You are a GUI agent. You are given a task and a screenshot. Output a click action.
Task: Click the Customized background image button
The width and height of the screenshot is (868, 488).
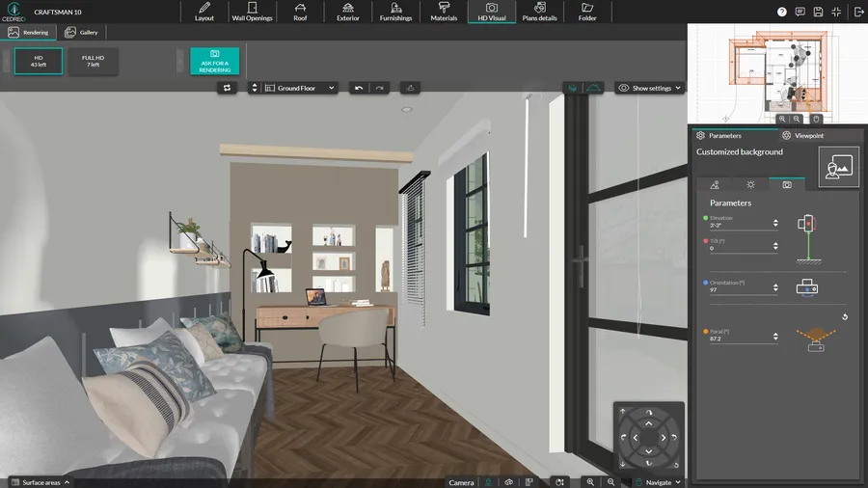(839, 167)
